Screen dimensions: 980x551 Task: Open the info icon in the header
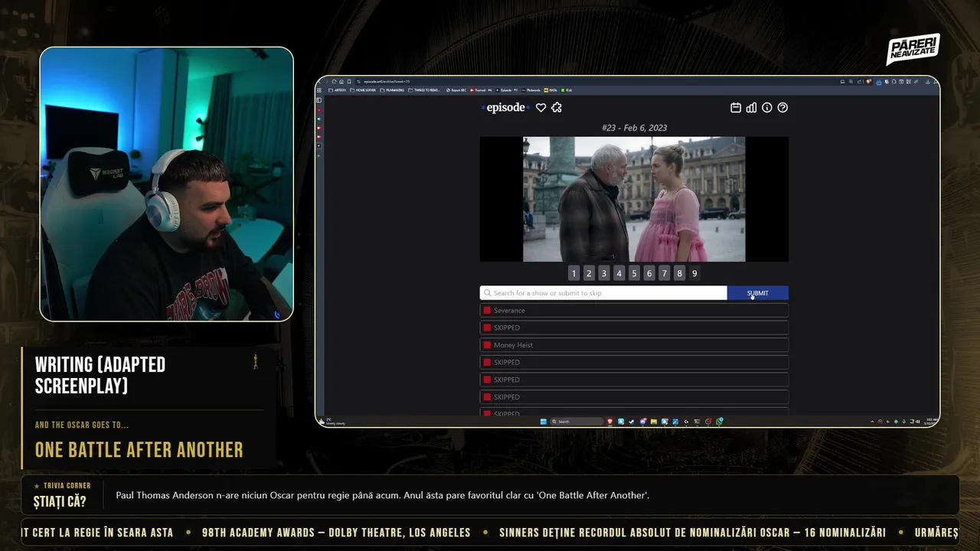pos(767,108)
